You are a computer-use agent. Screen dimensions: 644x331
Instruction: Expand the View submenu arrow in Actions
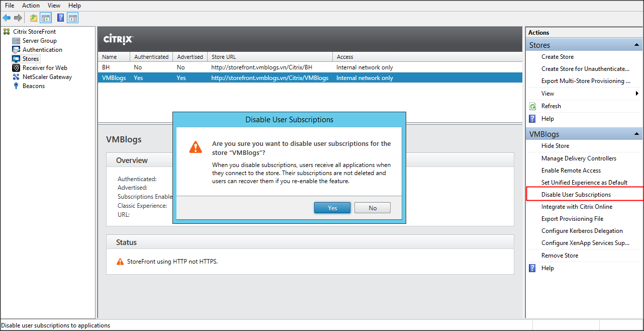point(637,94)
